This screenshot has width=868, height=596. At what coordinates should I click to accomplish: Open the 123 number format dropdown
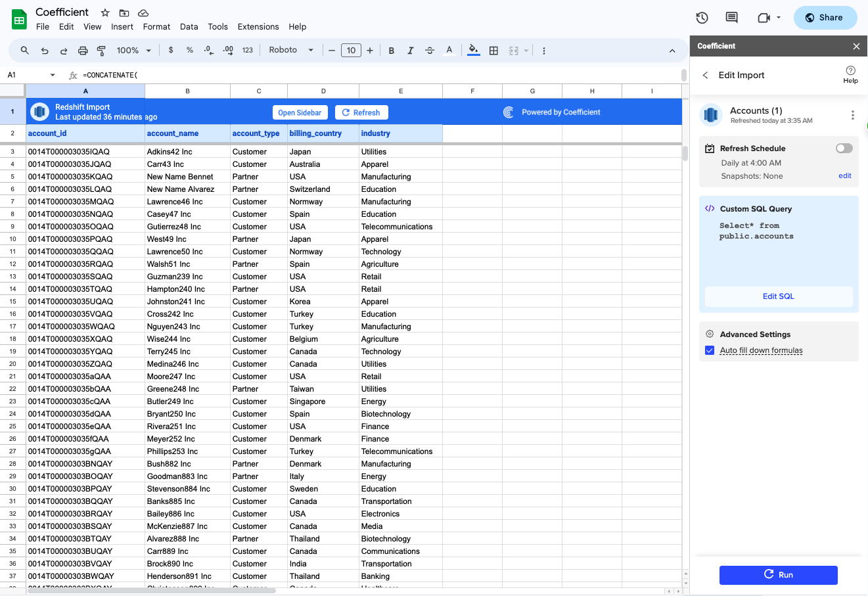pyautogui.click(x=248, y=50)
